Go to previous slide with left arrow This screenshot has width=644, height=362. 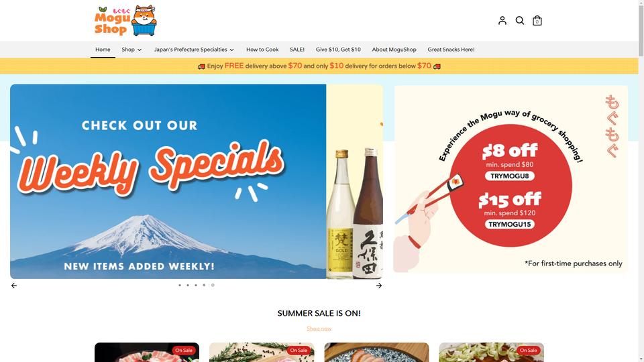(x=14, y=286)
